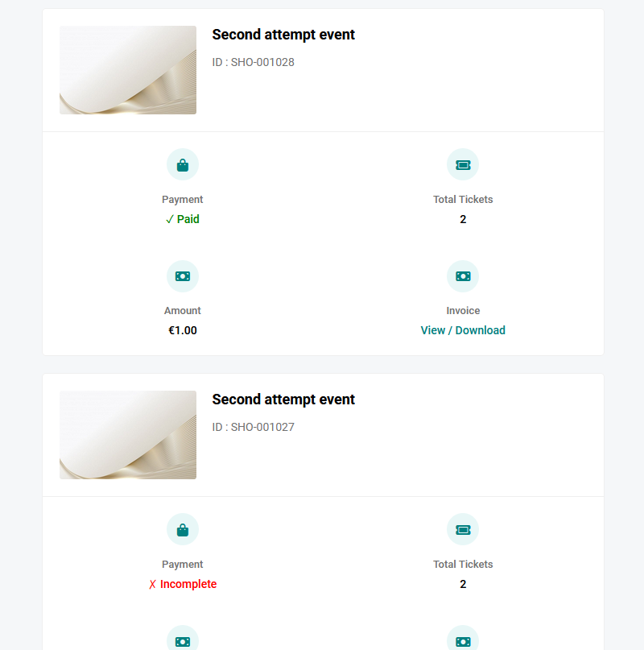
Task: Open the second Second attempt event title
Action: click(x=283, y=400)
